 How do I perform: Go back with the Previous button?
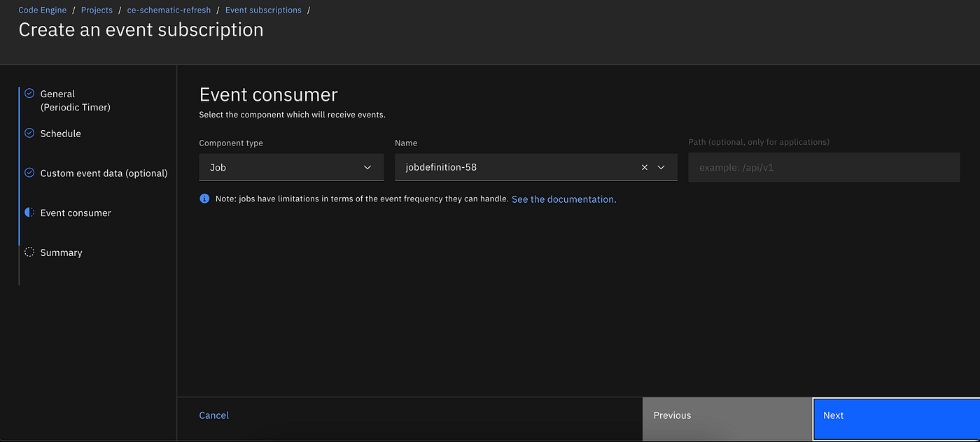727,415
